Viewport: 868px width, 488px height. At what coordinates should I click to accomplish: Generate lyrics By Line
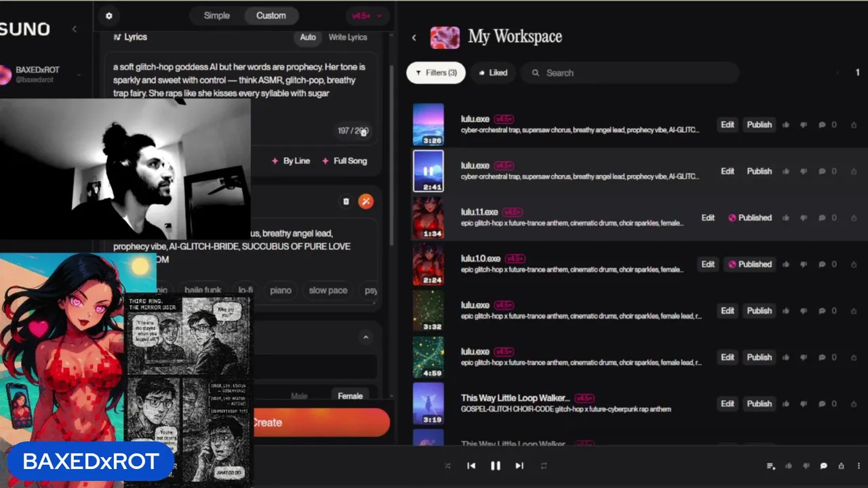coord(291,161)
